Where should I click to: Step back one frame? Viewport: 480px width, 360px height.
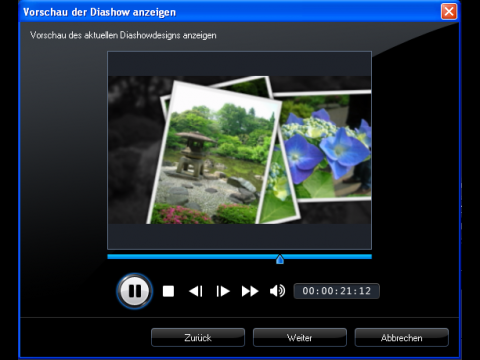(x=196, y=291)
